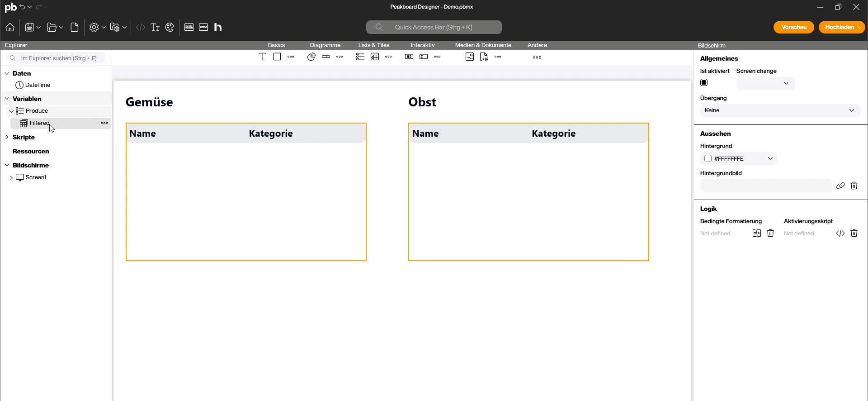Toggle the Ist aktiviert checkbox
868x401 pixels.
[x=704, y=83]
